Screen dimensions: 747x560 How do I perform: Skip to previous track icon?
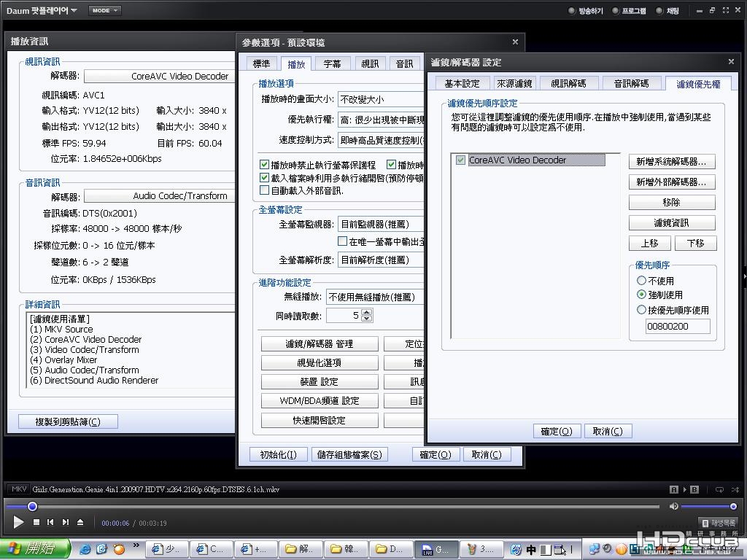pos(50,522)
